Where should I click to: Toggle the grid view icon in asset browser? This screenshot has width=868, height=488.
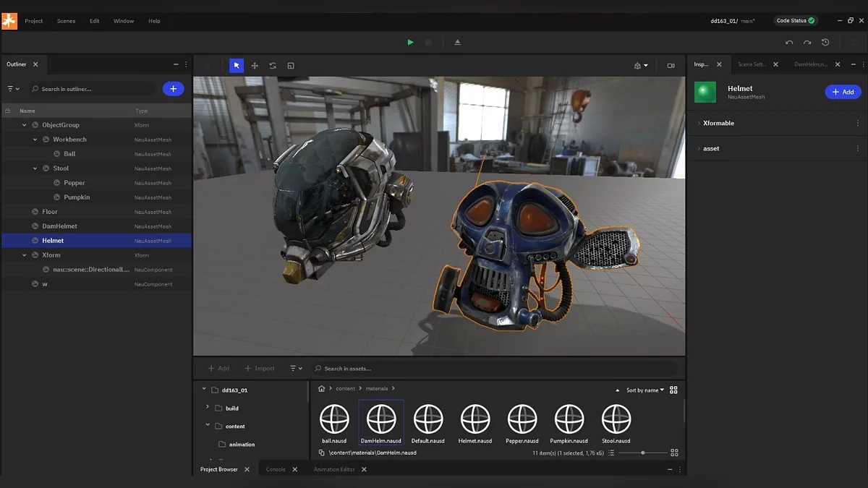(x=673, y=390)
